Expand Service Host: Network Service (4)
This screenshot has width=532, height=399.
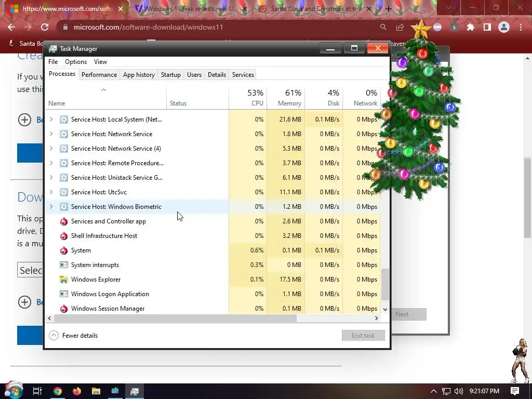click(51, 149)
